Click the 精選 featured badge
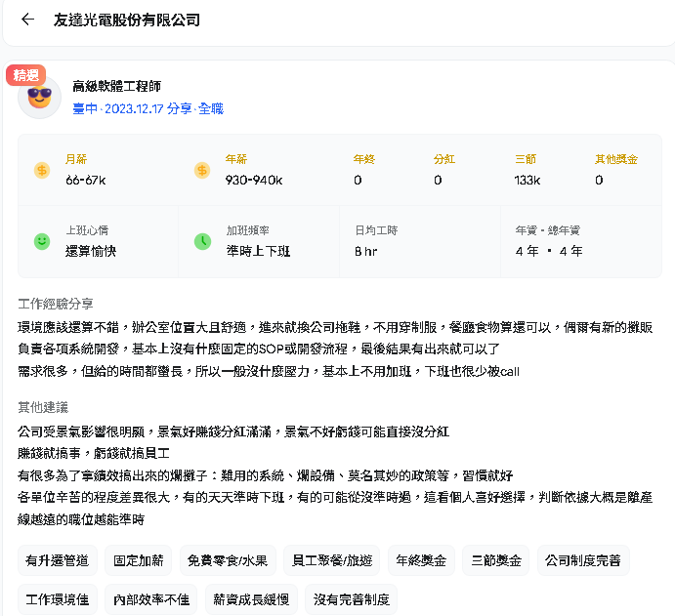Image resolution: width=675 pixels, height=616 pixels. click(x=25, y=75)
